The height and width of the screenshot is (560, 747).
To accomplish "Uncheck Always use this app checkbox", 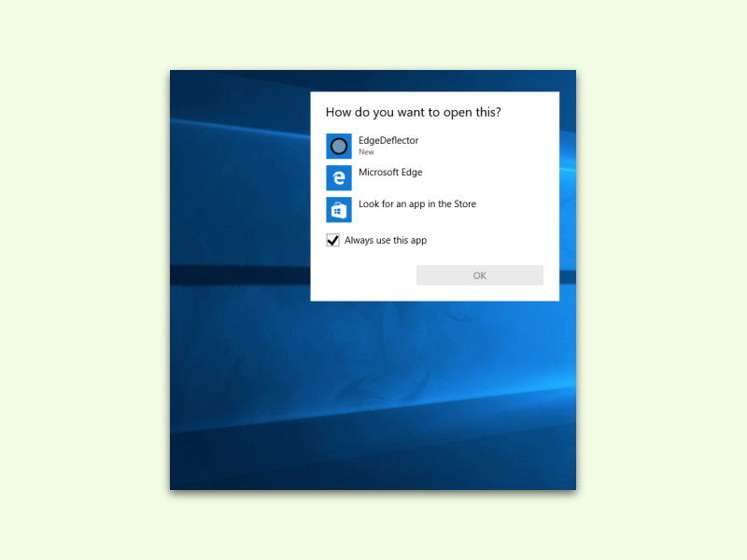I will point(332,240).
